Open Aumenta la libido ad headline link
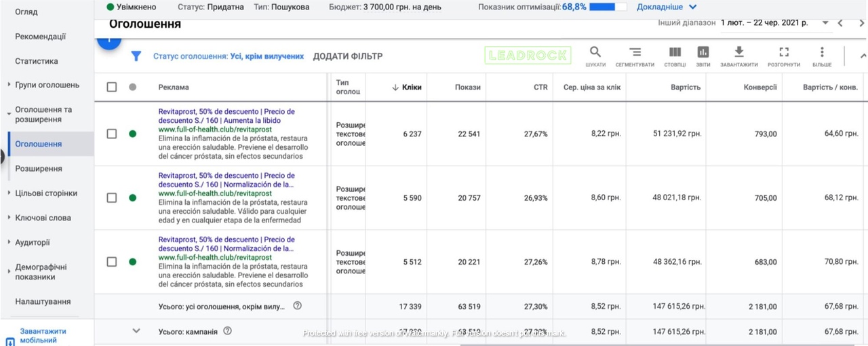 226,116
